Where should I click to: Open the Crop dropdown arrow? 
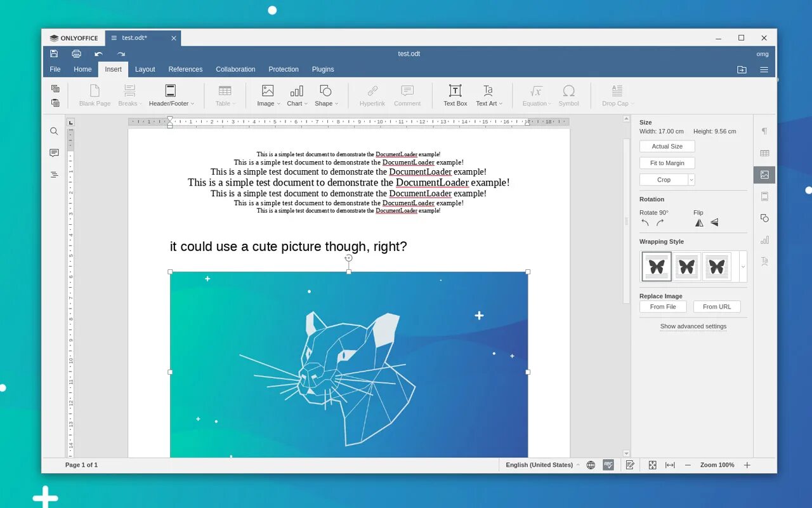click(x=691, y=180)
